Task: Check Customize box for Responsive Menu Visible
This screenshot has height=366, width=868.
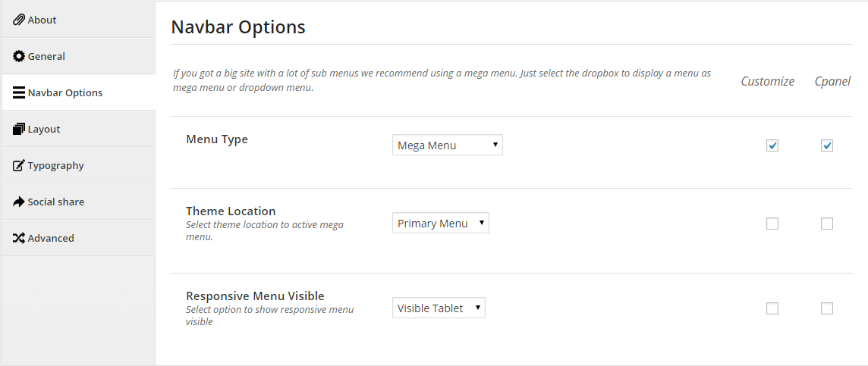Action: (x=772, y=308)
